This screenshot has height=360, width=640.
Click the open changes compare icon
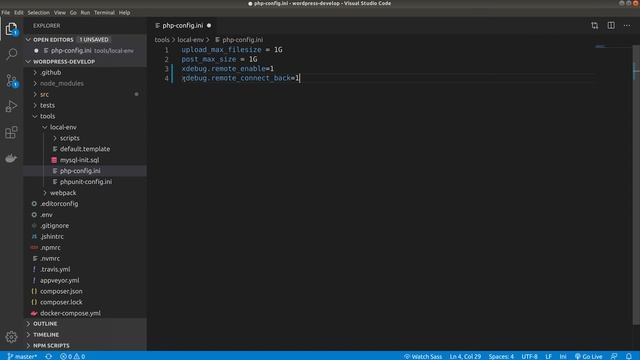coord(594,25)
